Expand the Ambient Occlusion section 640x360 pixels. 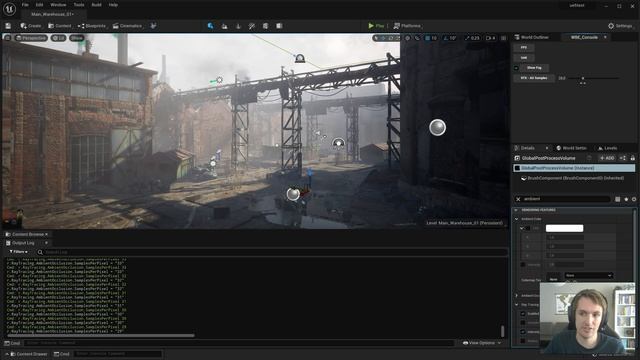click(x=517, y=296)
